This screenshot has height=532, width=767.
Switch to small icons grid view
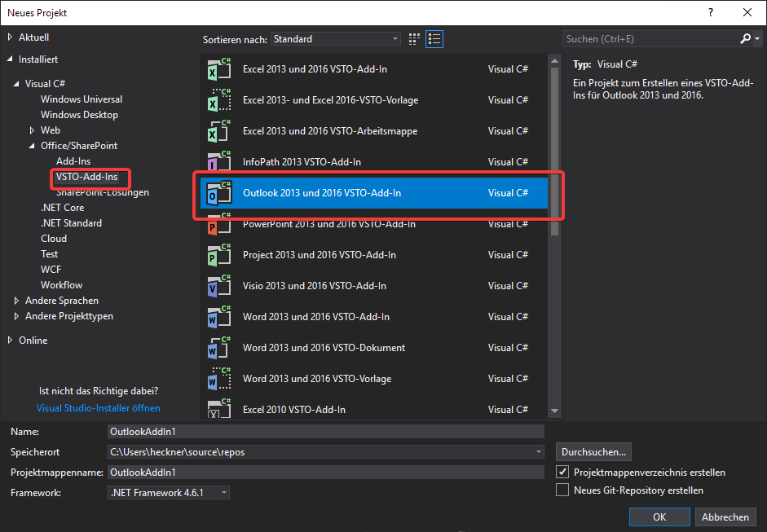(414, 39)
